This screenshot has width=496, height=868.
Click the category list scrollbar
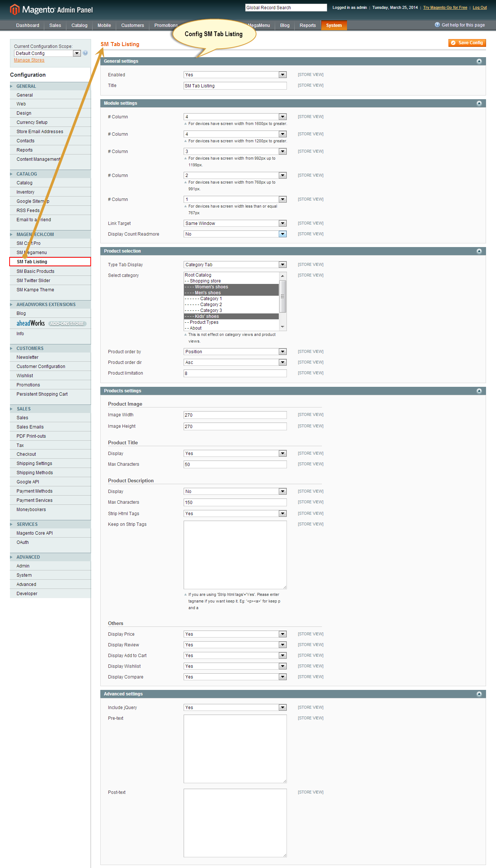283,296
